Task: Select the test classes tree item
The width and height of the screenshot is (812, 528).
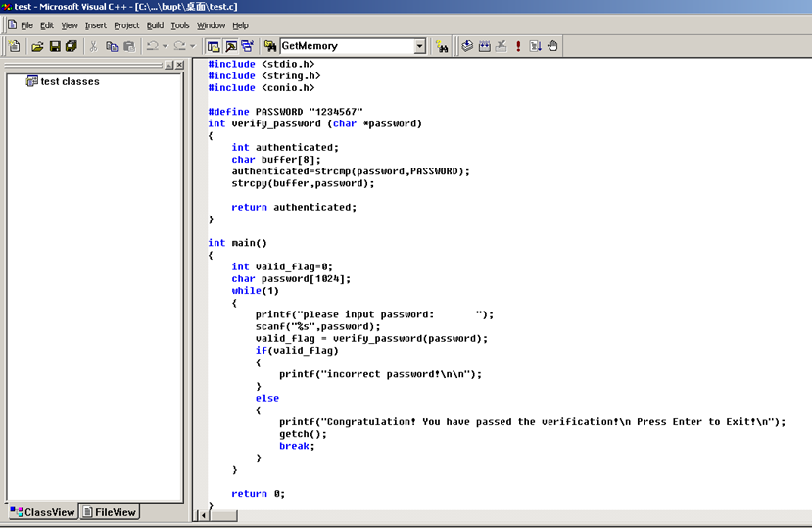Action: point(69,82)
